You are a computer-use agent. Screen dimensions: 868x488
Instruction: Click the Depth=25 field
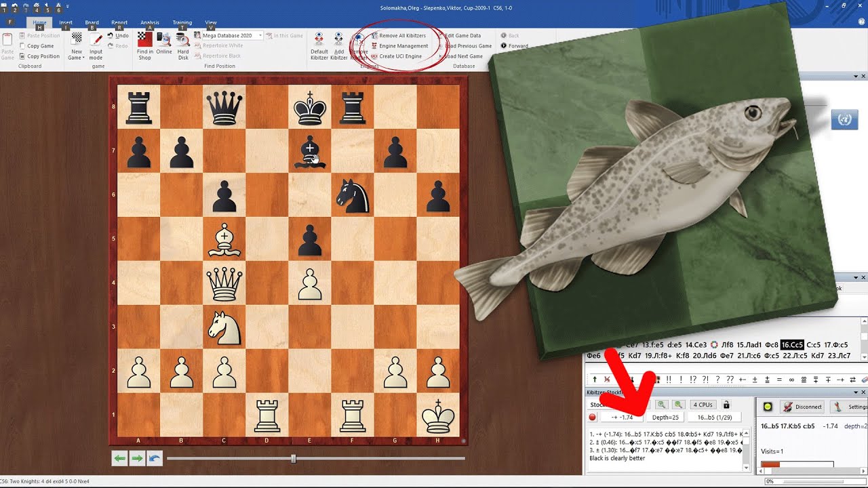pos(665,418)
